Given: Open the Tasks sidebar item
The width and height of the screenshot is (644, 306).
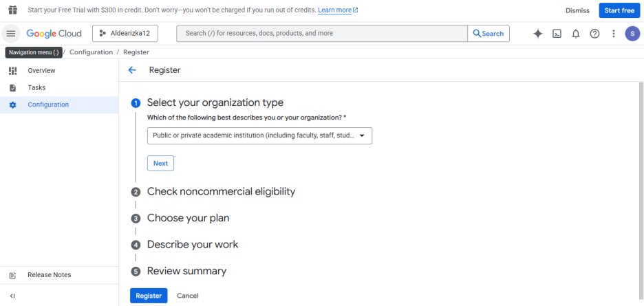Looking at the screenshot, I should [59, 88].
